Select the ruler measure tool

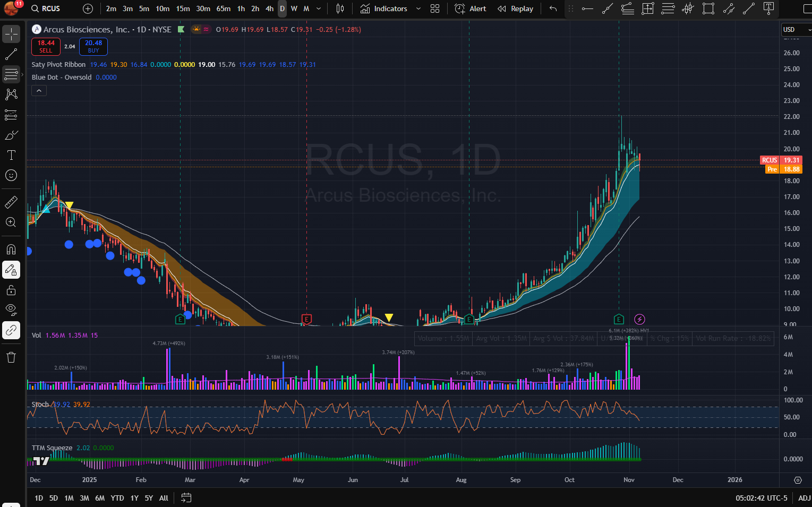tap(11, 202)
